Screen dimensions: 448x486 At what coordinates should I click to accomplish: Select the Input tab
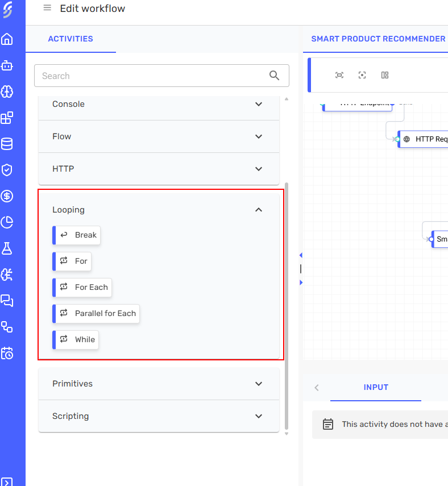tap(376, 387)
